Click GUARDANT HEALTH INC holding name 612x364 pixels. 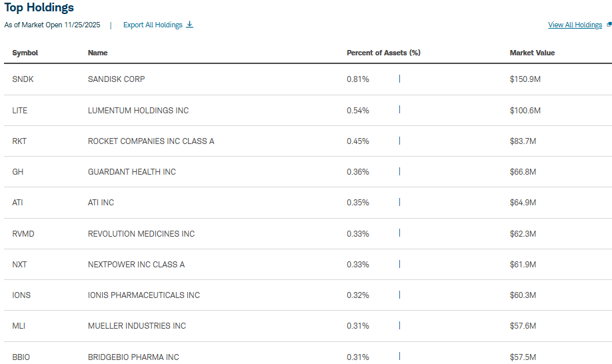pos(132,172)
